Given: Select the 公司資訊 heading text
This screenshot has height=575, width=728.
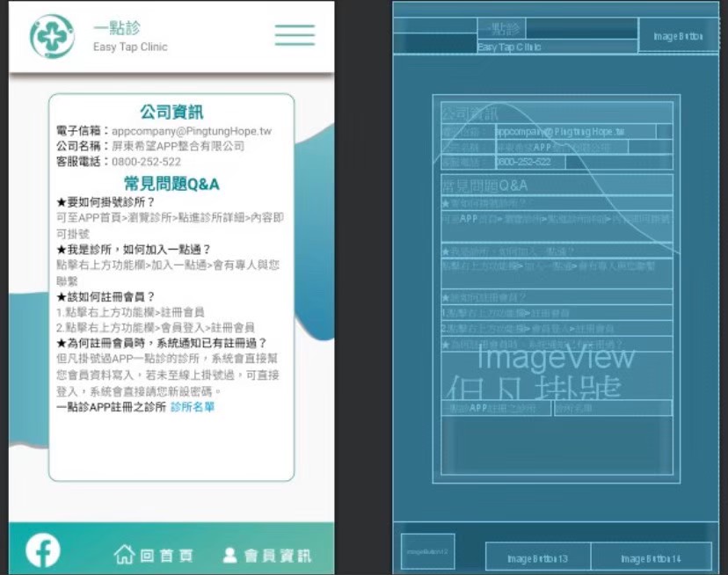Looking at the screenshot, I should [171, 112].
